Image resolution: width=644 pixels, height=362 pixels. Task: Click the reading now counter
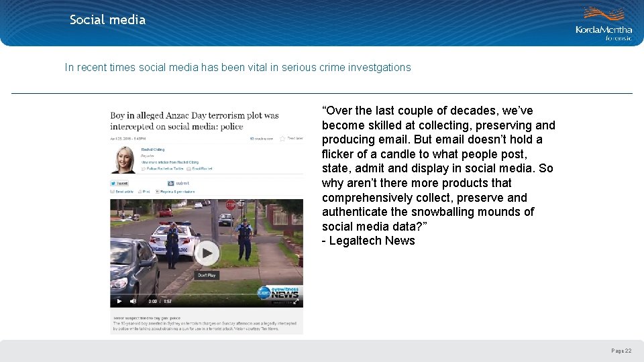click(262, 139)
